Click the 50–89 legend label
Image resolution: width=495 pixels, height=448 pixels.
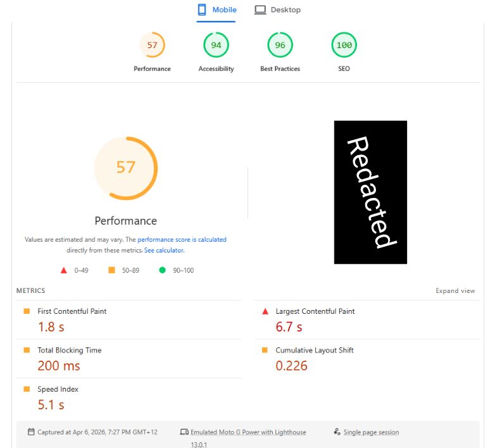tap(130, 270)
